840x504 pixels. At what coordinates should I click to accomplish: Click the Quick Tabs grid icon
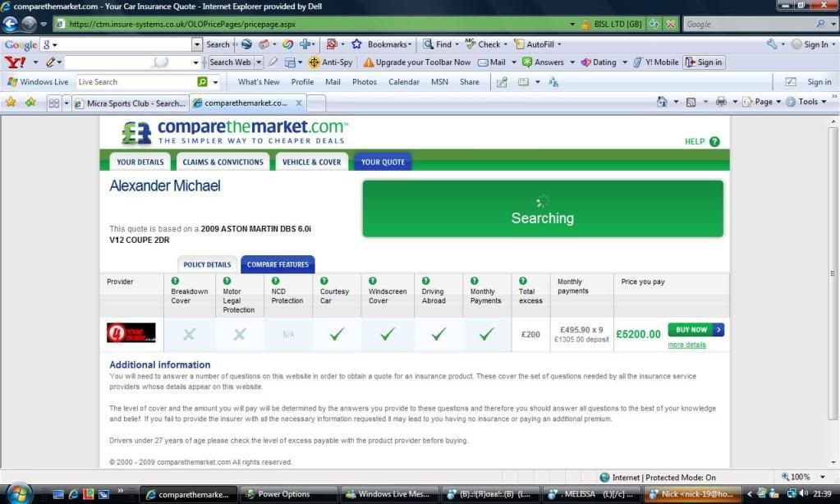(54, 103)
